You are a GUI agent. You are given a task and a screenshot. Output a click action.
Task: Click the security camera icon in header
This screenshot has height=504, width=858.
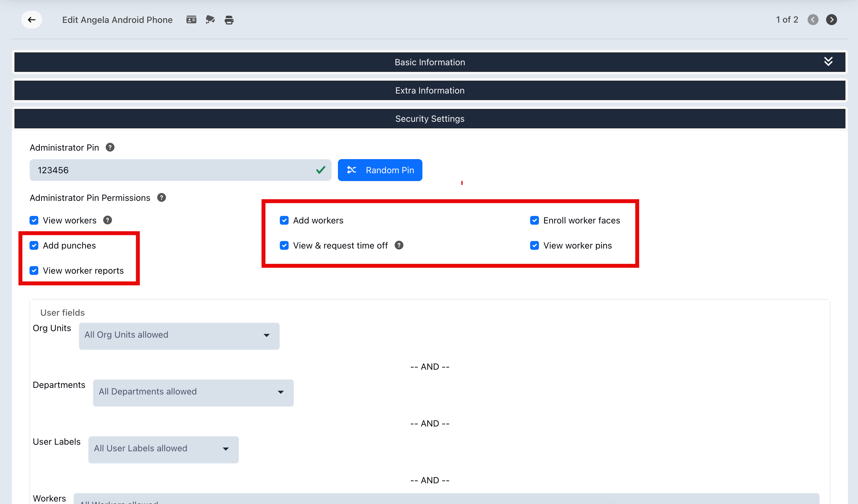click(210, 20)
